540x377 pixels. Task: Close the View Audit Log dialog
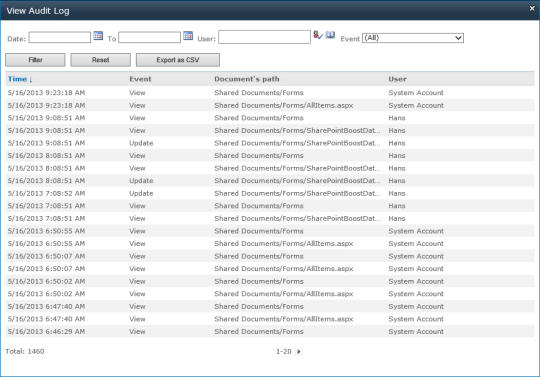pyautogui.click(x=532, y=9)
